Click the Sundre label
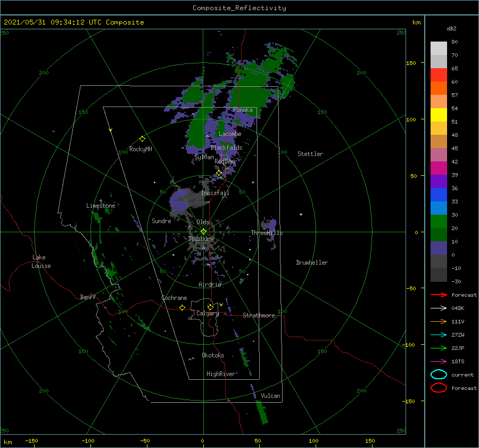 pos(161,221)
